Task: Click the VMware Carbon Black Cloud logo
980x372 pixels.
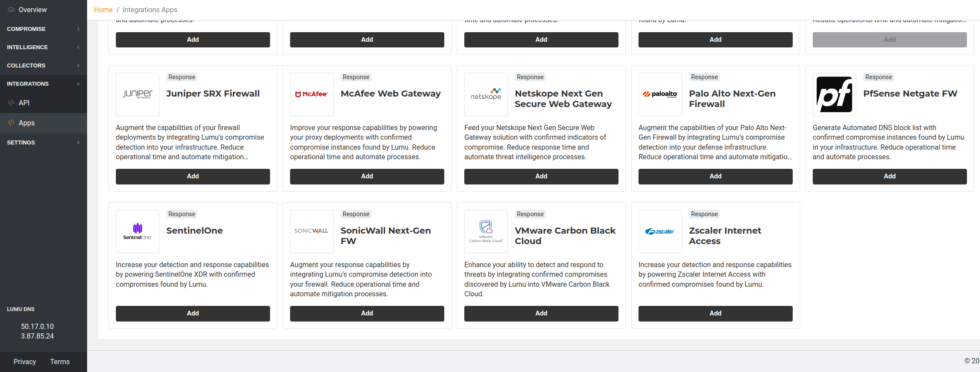Action: pyautogui.click(x=486, y=231)
